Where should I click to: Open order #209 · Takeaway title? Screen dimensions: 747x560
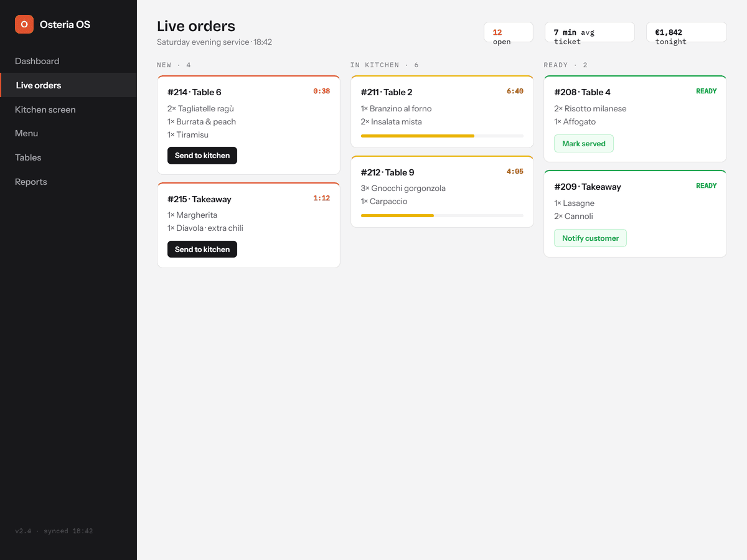pyautogui.click(x=588, y=187)
